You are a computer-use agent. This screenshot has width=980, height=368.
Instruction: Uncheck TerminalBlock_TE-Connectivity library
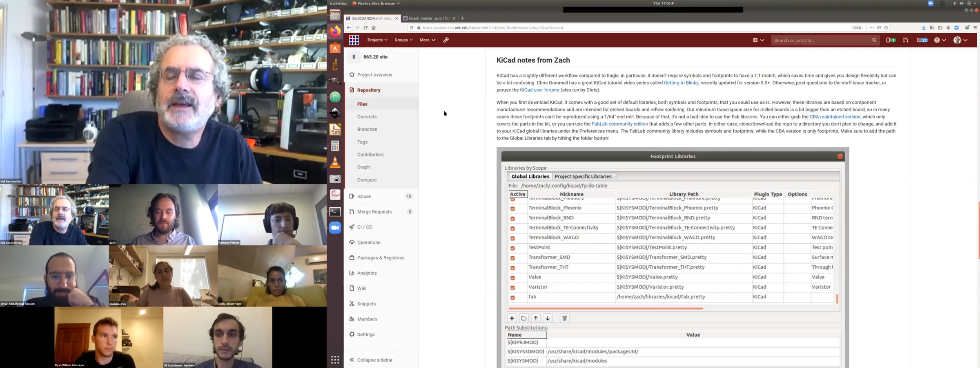[x=512, y=228]
